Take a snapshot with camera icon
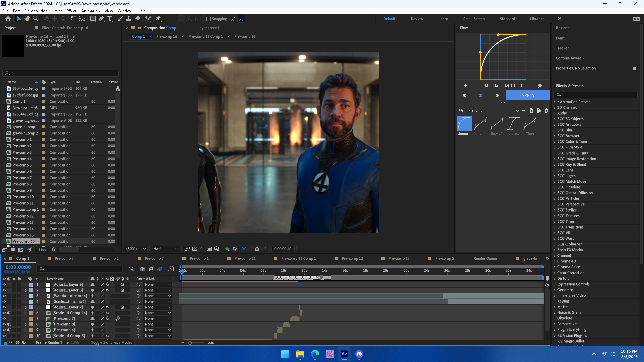644x362 pixels. [x=257, y=249]
